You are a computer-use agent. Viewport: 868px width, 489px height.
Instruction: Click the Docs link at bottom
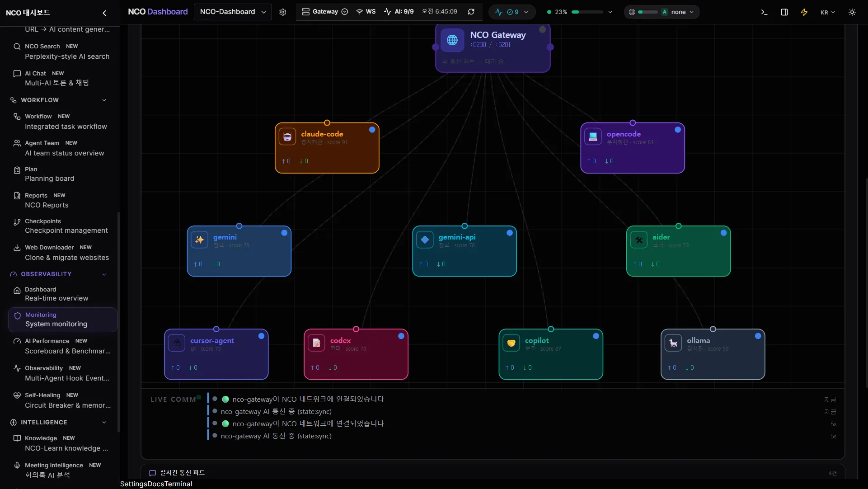156,484
